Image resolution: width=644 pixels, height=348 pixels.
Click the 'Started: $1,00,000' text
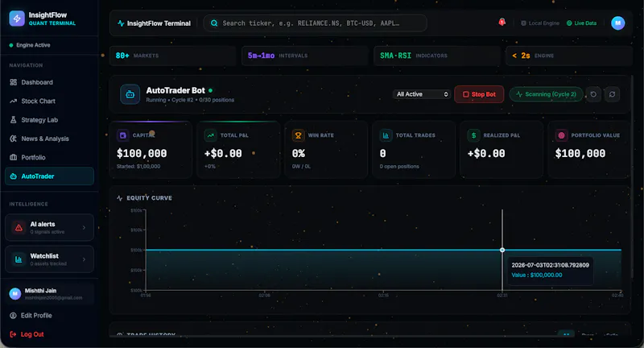[x=138, y=167]
